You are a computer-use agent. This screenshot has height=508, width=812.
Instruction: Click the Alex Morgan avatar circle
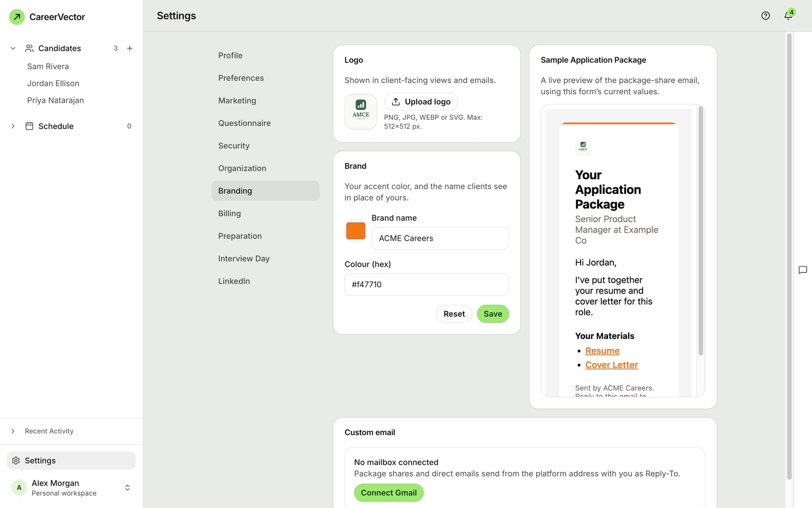(x=19, y=488)
